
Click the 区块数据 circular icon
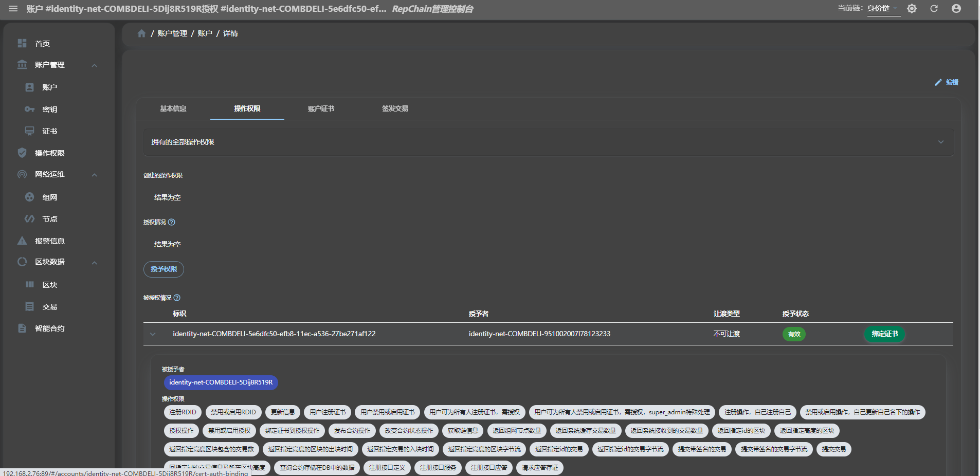point(22,262)
